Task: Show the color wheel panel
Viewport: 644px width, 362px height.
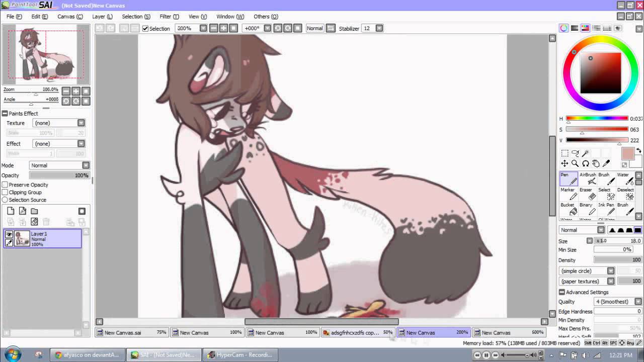Action: click(x=563, y=28)
